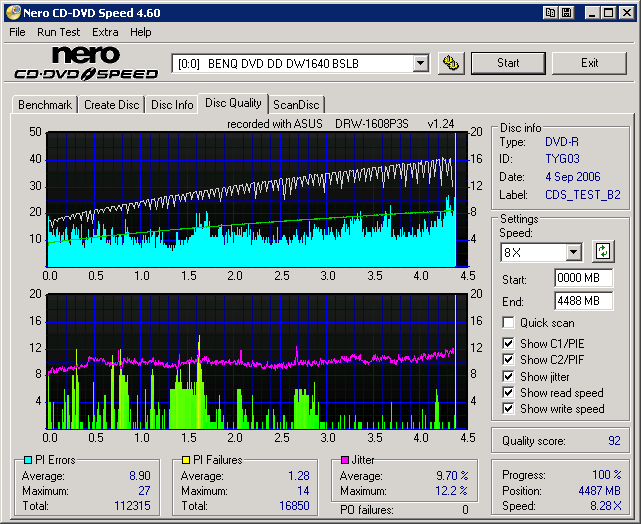
Task: Click the End position field
Action: 583,300
